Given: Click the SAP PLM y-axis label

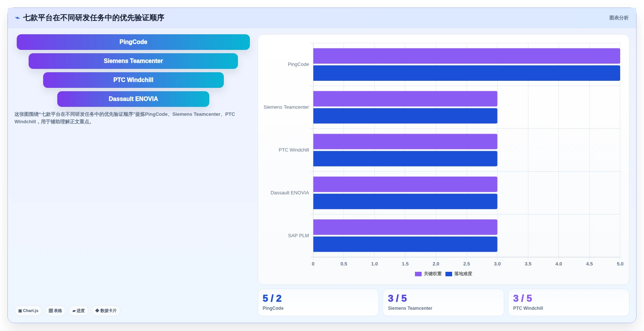Looking at the screenshot, I should coord(299,236).
